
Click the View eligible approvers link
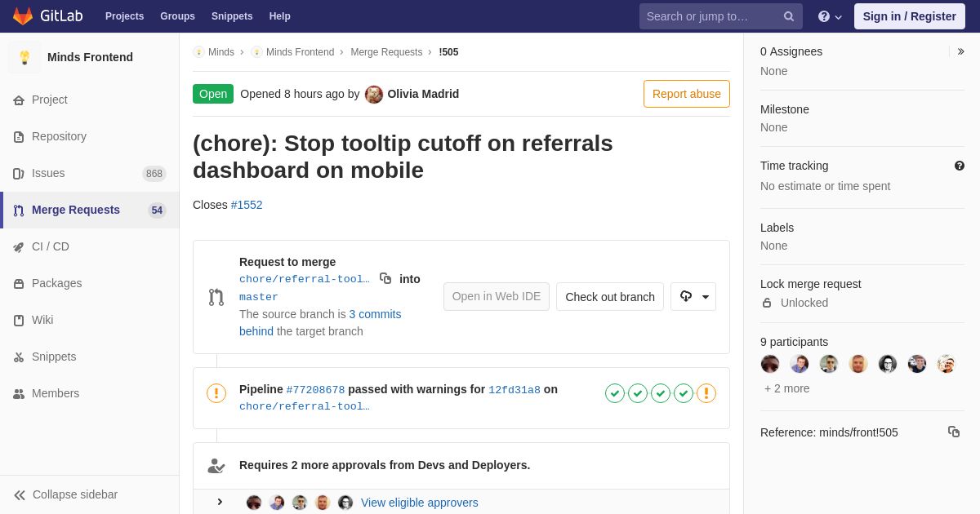pos(420,503)
